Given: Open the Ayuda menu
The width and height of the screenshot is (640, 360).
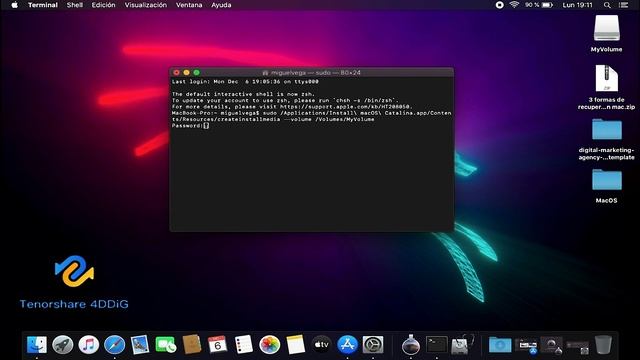Looking at the screenshot, I should [x=221, y=5].
